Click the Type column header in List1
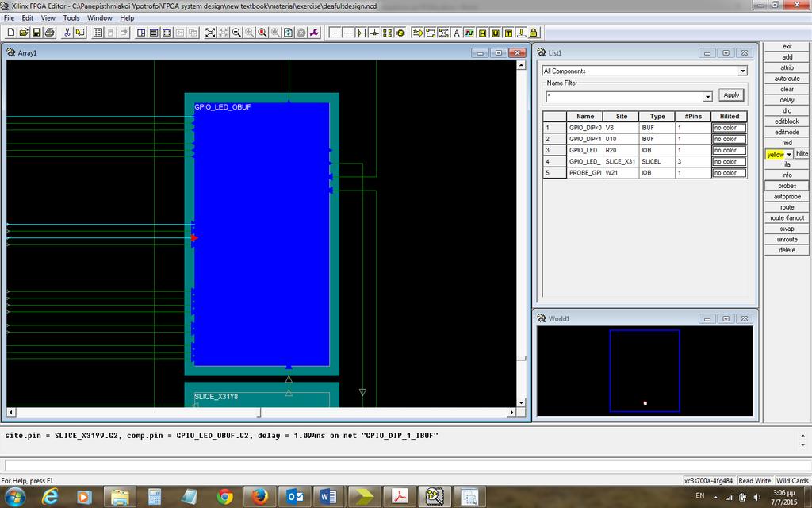The width and height of the screenshot is (812, 508). [657, 116]
